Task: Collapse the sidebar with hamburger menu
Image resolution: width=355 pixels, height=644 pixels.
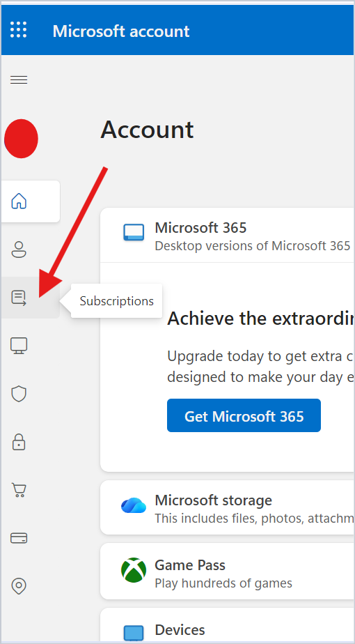Action: pyautogui.click(x=19, y=79)
